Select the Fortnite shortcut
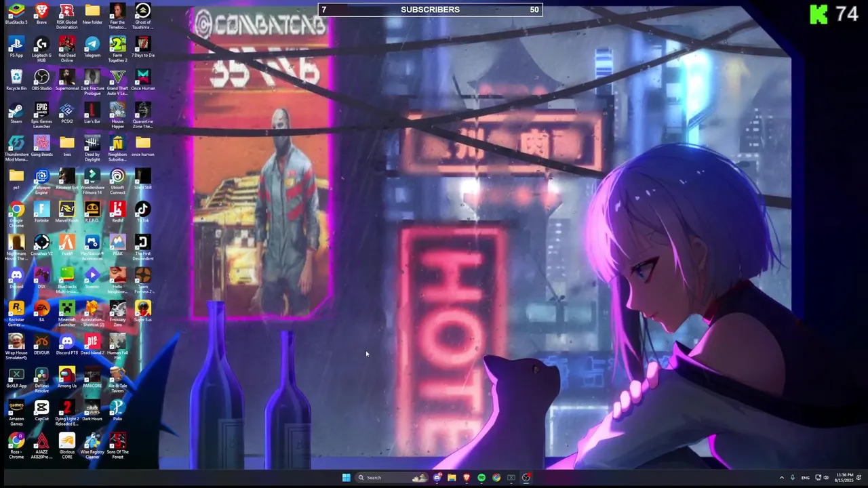 [x=41, y=213]
